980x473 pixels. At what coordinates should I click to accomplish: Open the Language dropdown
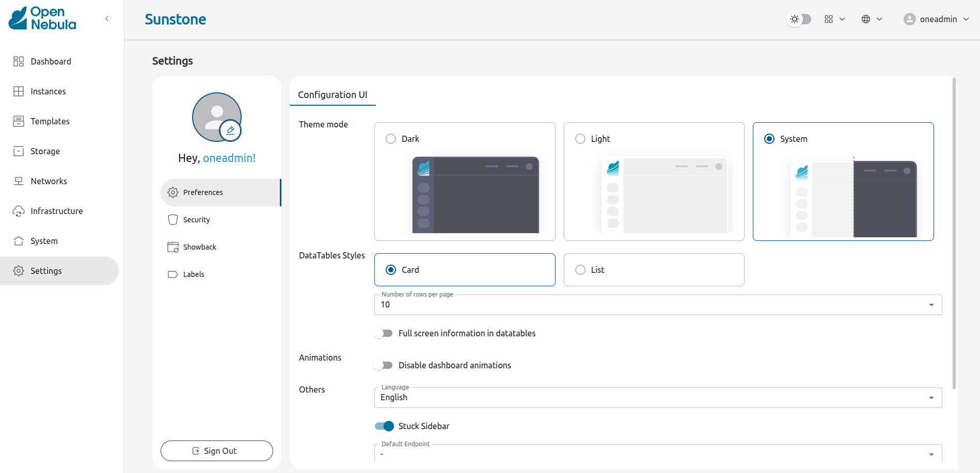[x=931, y=397]
